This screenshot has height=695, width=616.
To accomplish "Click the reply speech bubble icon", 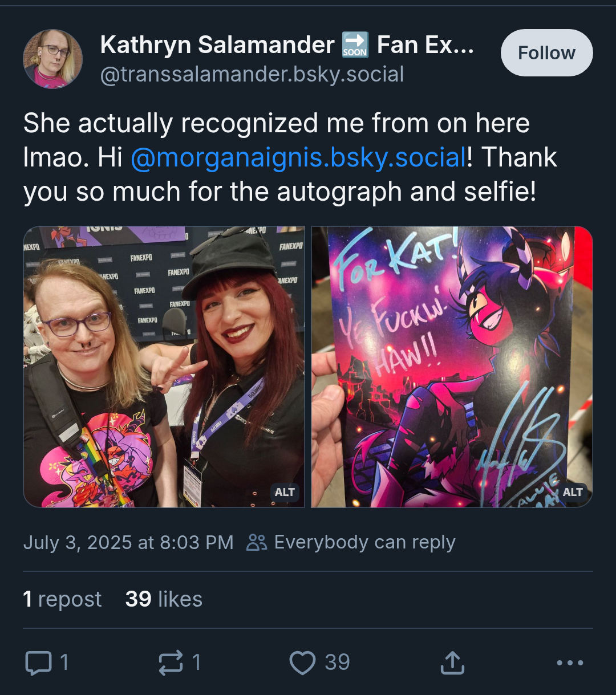I will point(38,663).
